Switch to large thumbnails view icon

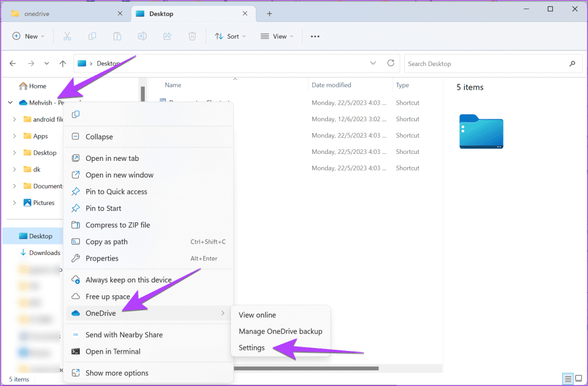pos(579,379)
